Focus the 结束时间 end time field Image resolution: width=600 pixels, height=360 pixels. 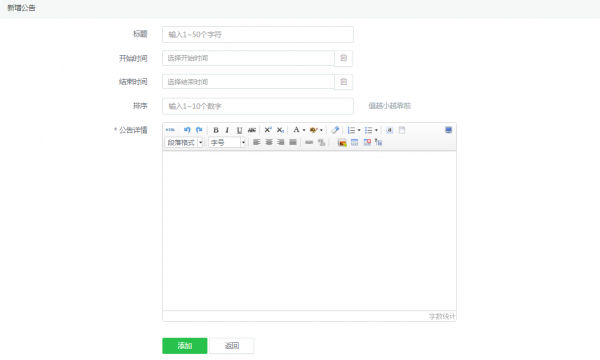click(x=248, y=82)
